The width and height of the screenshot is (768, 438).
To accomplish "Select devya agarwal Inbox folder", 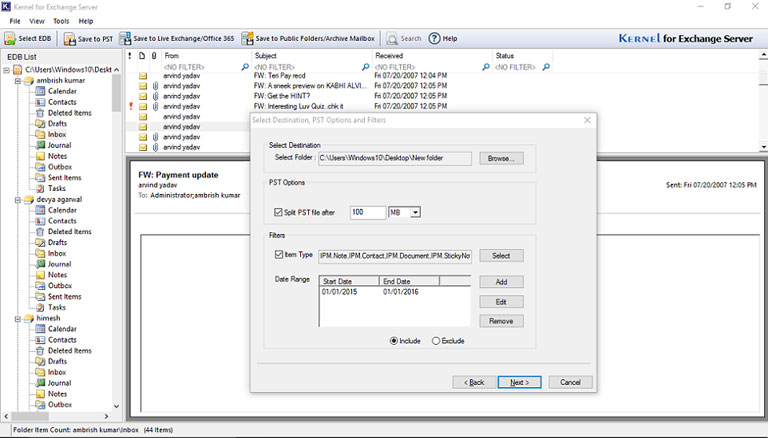I will (x=57, y=253).
